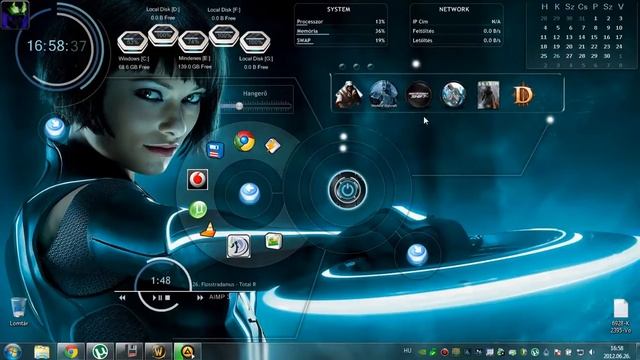640x360 pixels.
Task: Skip to previous track in AIMP widget
Action: click(x=122, y=298)
